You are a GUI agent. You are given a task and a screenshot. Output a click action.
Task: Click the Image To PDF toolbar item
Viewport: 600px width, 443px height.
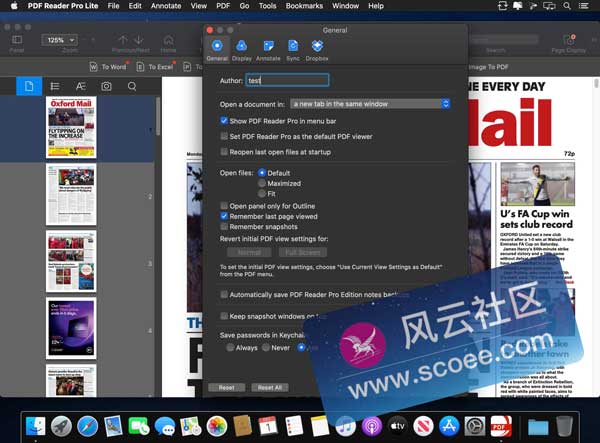(489, 67)
